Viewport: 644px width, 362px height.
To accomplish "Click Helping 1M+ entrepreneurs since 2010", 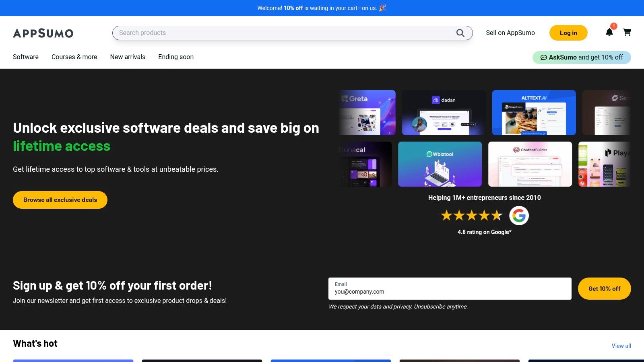I will coord(485,197).
